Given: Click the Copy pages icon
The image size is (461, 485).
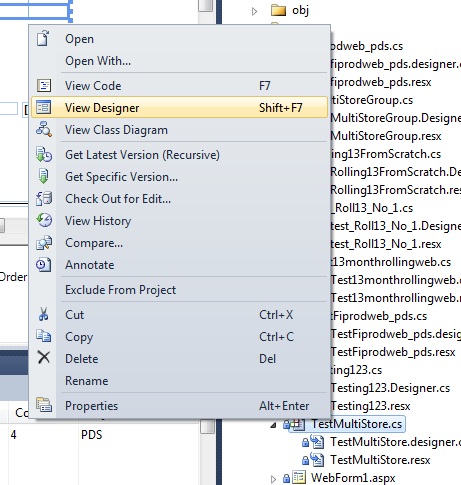Looking at the screenshot, I should tap(44, 336).
